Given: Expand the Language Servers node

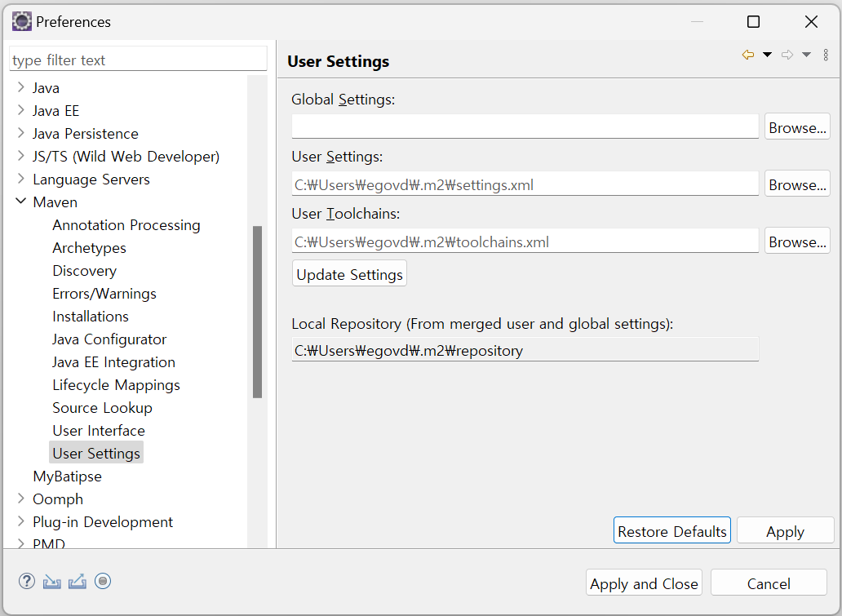Looking at the screenshot, I should pos(20,179).
